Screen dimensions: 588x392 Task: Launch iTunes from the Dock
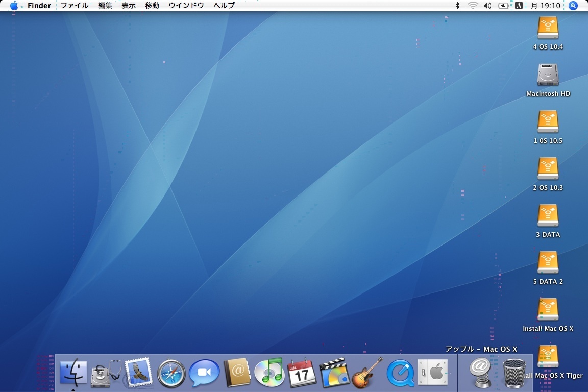tap(269, 373)
